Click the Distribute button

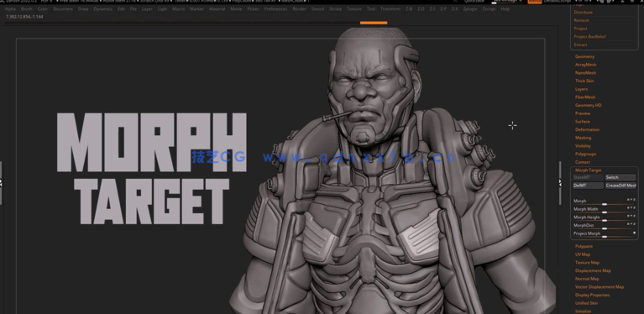(x=584, y=13)
